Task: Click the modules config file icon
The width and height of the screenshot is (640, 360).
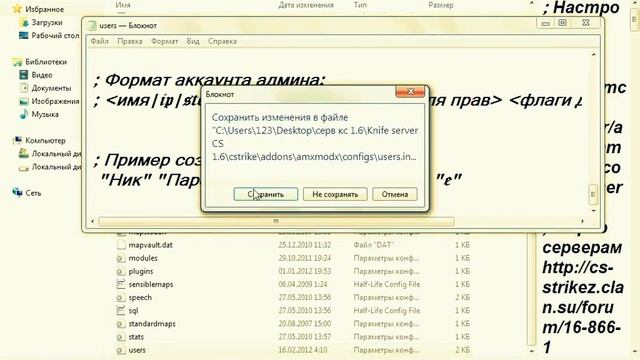Action: (x=121, y=258)
